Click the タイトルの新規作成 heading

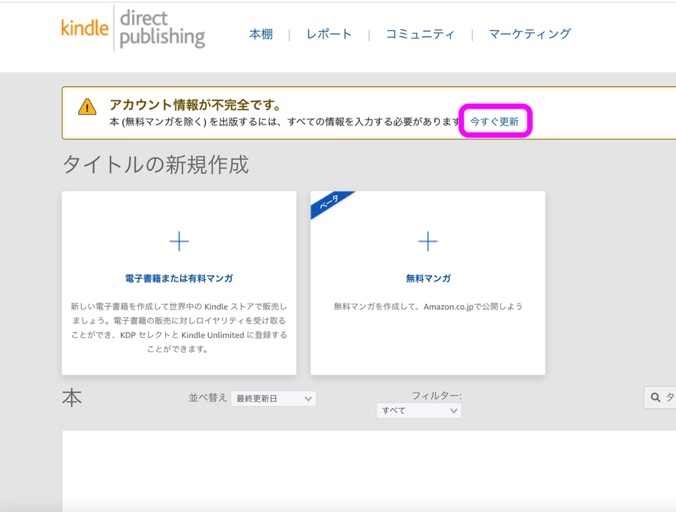(155, 164)
